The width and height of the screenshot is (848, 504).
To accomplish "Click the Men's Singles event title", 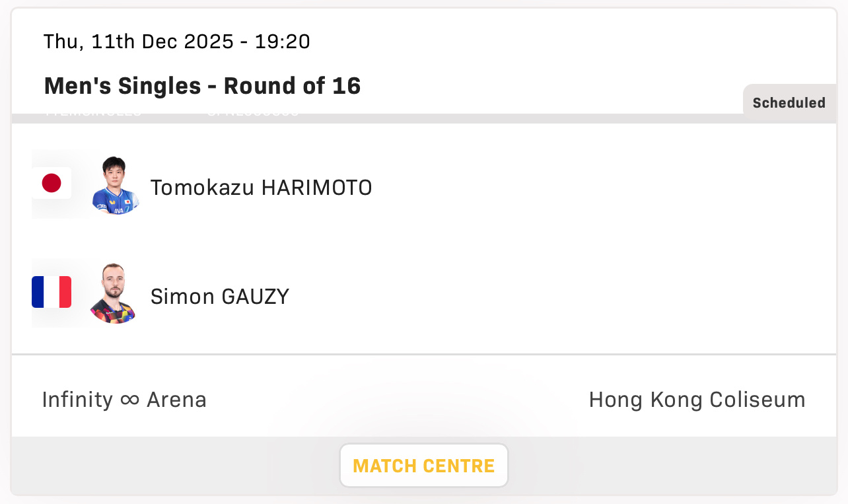I will 122,86.
